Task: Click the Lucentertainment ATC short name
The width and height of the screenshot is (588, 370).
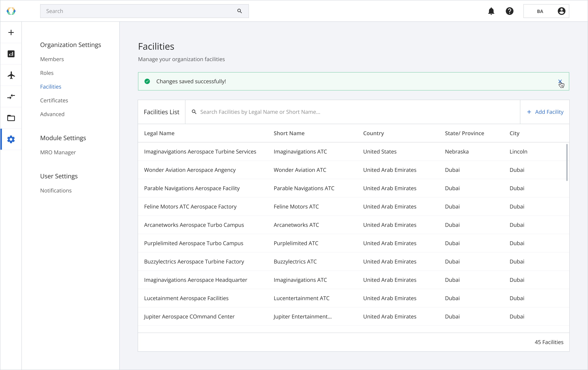Action: [302, 298]
